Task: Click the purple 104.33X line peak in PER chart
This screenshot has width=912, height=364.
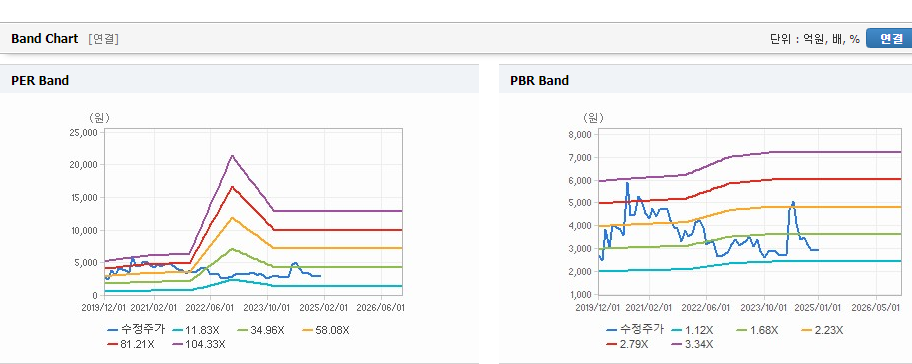Action: coord(232,155)
